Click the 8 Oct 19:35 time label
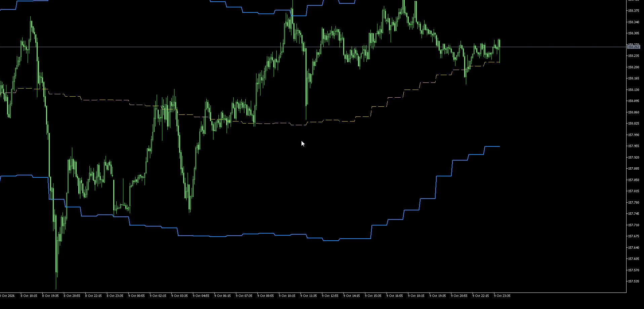This screenshot has width=644, height=309. [x=50, y=296]
